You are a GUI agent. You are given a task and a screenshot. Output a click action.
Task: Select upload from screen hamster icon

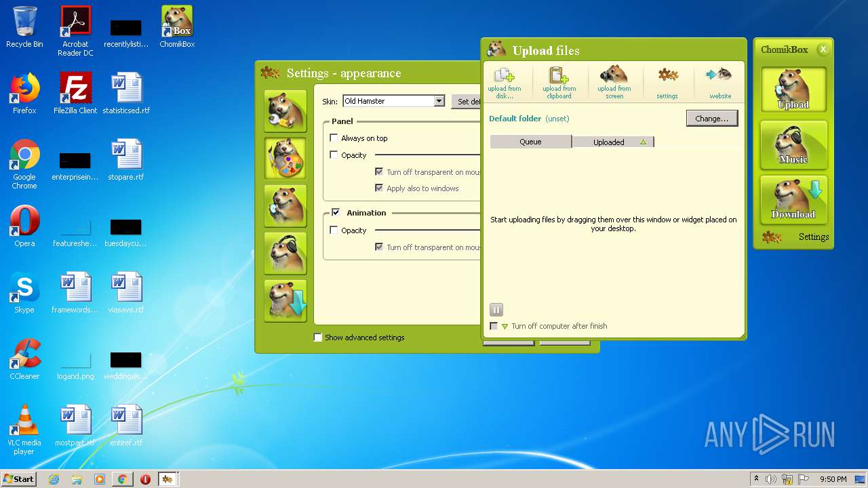click(614, 83)
